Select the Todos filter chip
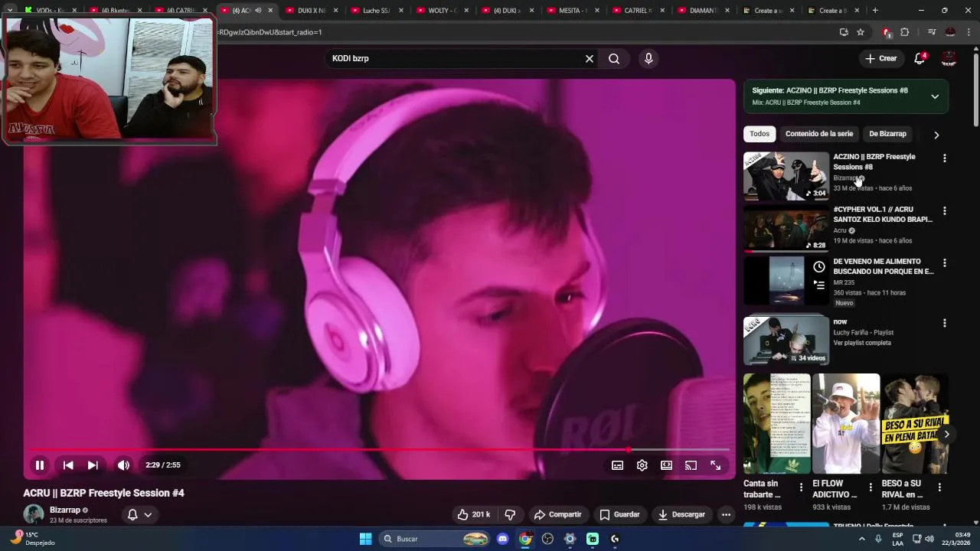 click(x=759, y=134)
